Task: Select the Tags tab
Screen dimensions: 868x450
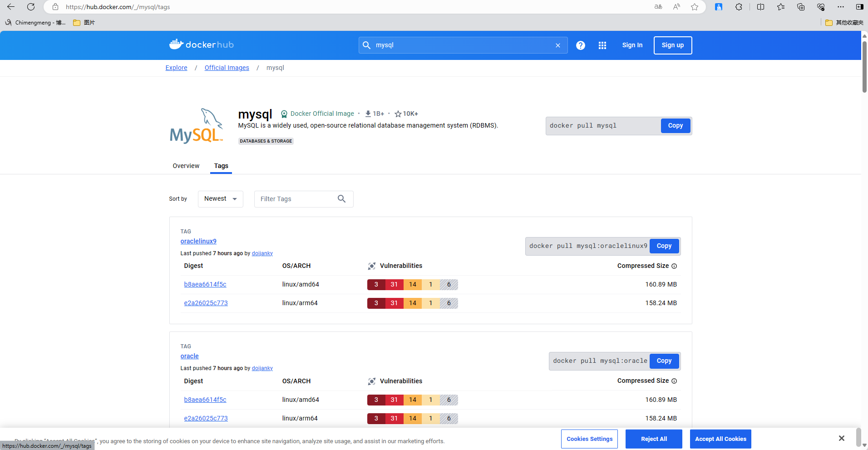Action: [x=221, y=166]
